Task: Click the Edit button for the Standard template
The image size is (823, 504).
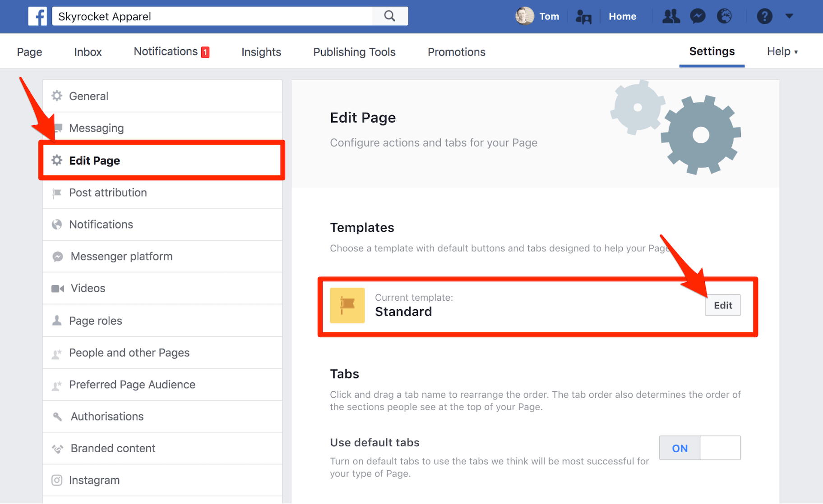Action: (722, 305)
